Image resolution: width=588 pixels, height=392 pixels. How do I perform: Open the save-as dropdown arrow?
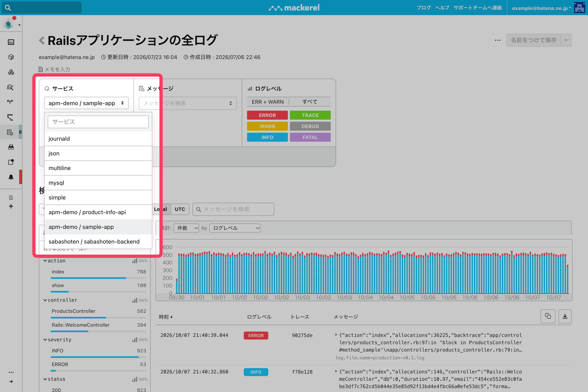click(x=566, y=40)
